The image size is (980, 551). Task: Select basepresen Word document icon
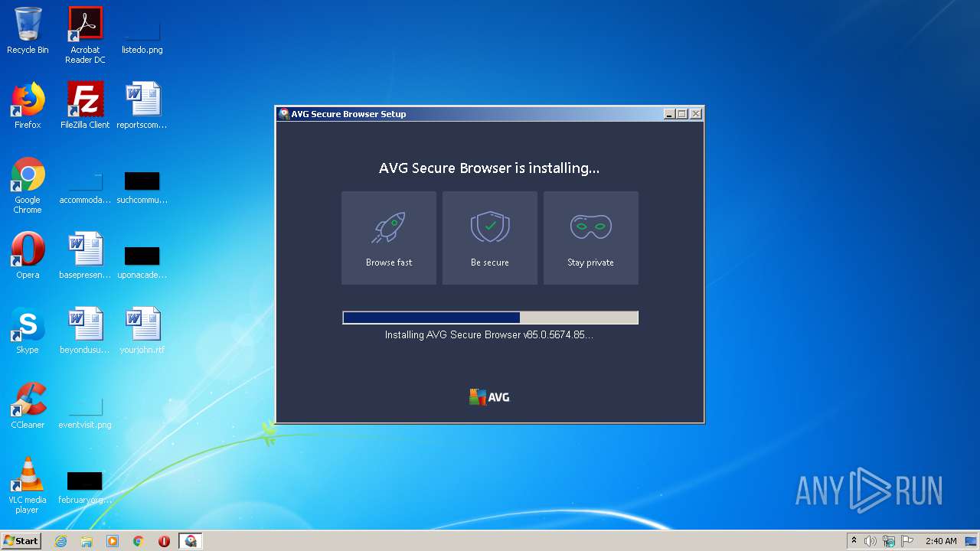tap(85, 256)
